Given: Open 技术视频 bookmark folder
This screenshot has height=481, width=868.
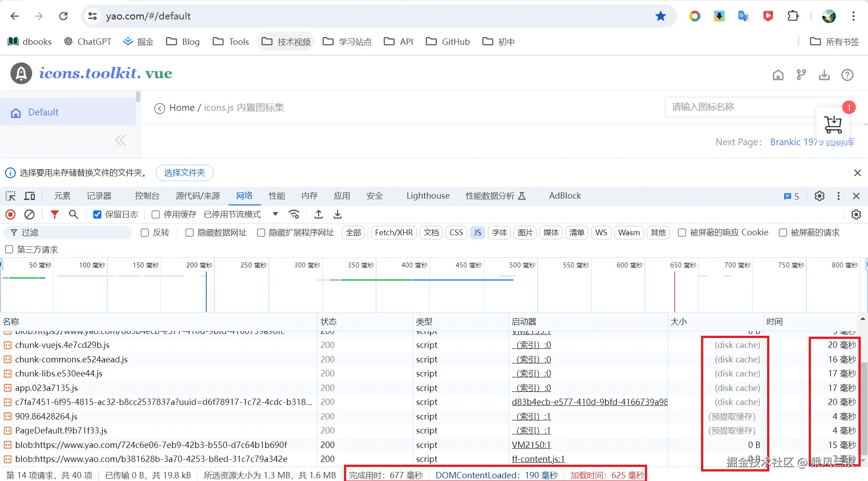Looking at the screenshot, I should pos(286,42).
